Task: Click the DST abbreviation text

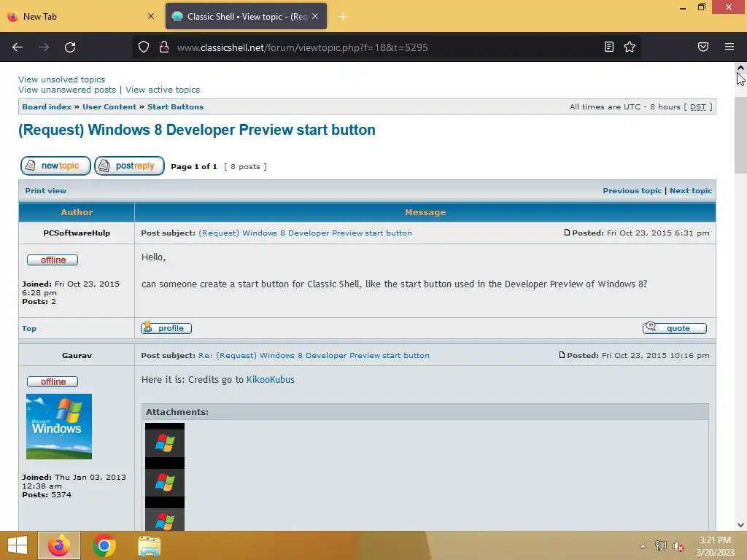Action: (698, 106)
